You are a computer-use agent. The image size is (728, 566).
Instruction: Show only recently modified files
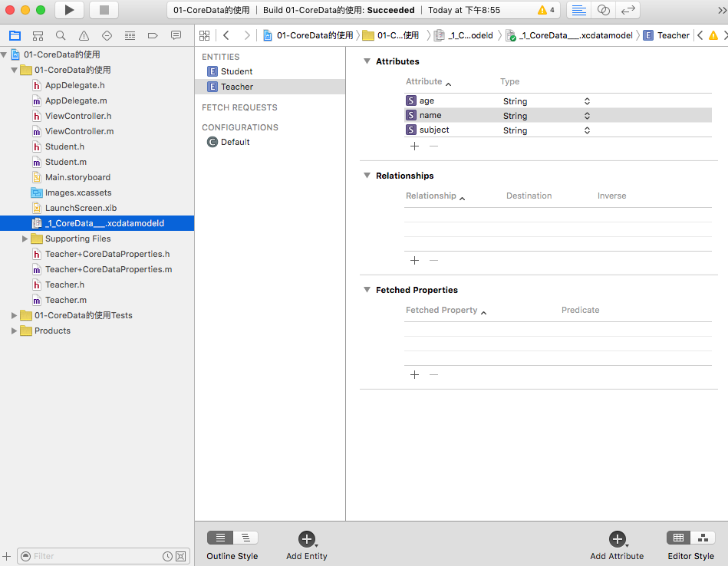167,556
